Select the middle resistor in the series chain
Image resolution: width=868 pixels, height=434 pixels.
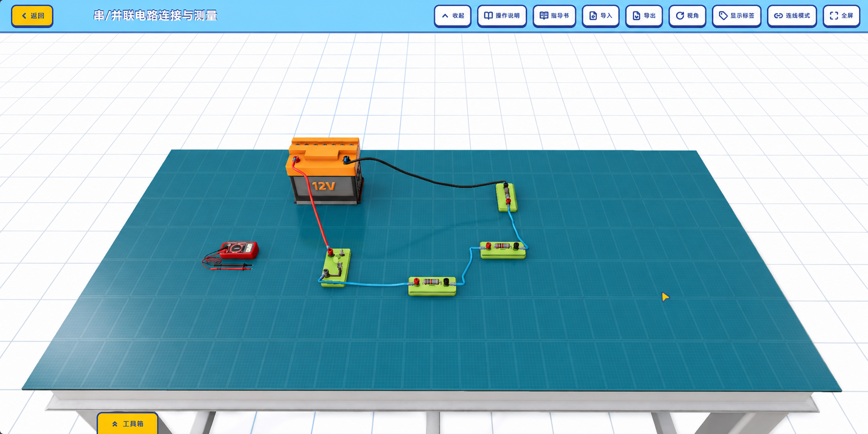pyautogui.click(x=503, y=250)
